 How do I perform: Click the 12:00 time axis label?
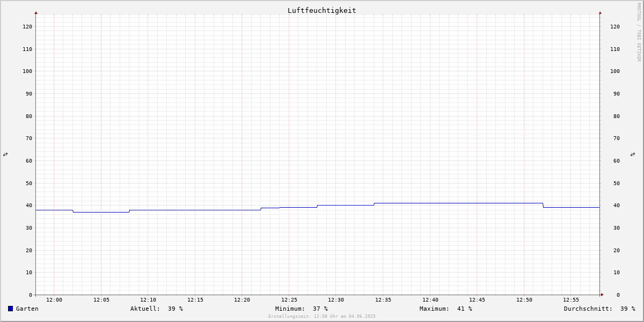[x=54, y=300]
